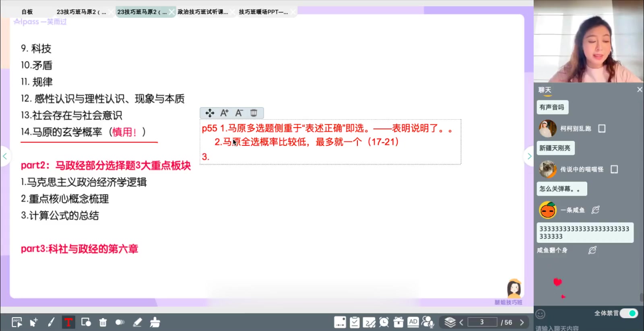Image resolution: width=644 pixels, height=331 pixels.
Task: Open the emoji smiley picker in chat
Action: coord(541,314)
